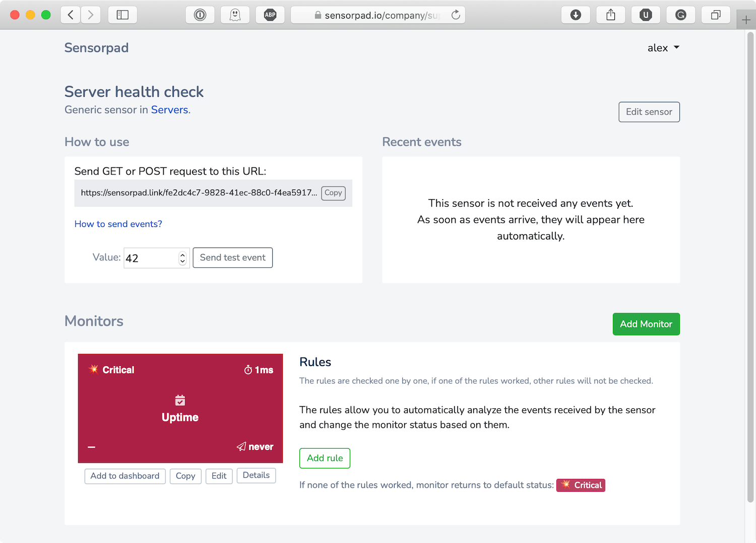Show the Safari tab overview
Viewport: 756px width, 543px height.
coord(716,15)
